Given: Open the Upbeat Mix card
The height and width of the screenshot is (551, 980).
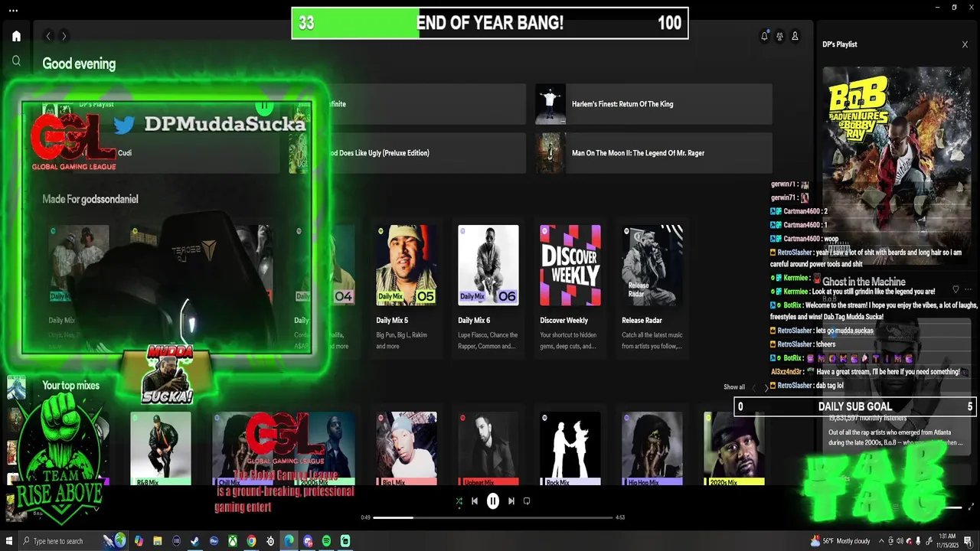Looking at the screenshot, I should pyautogui.click(x=488, y=449).
